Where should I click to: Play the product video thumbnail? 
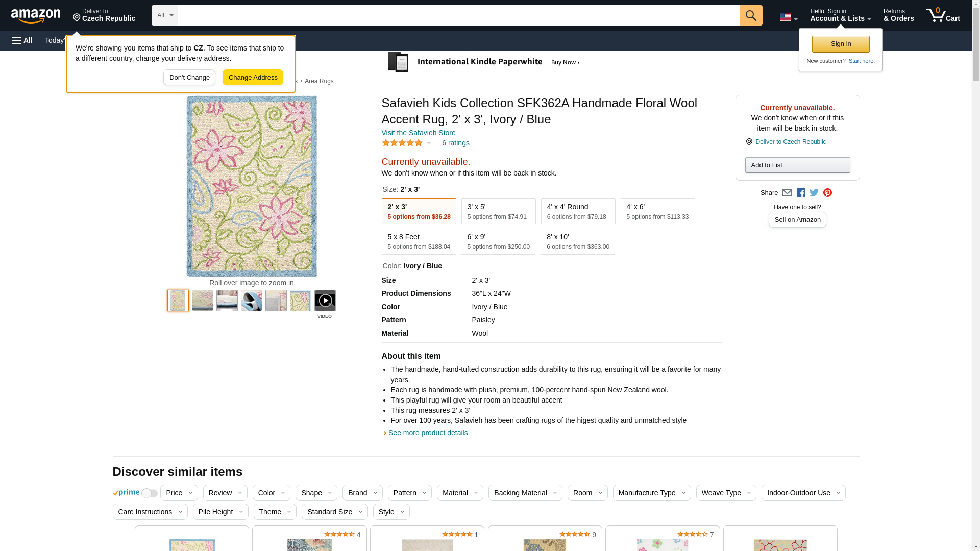(x=325, y=301)
